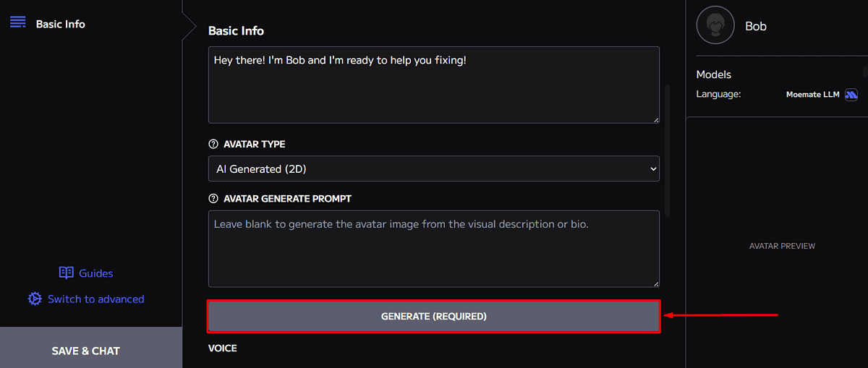This screenshot has height=368, width=868.
Task: Click the avatar prompt box resize handle
Action: (656, 284)
